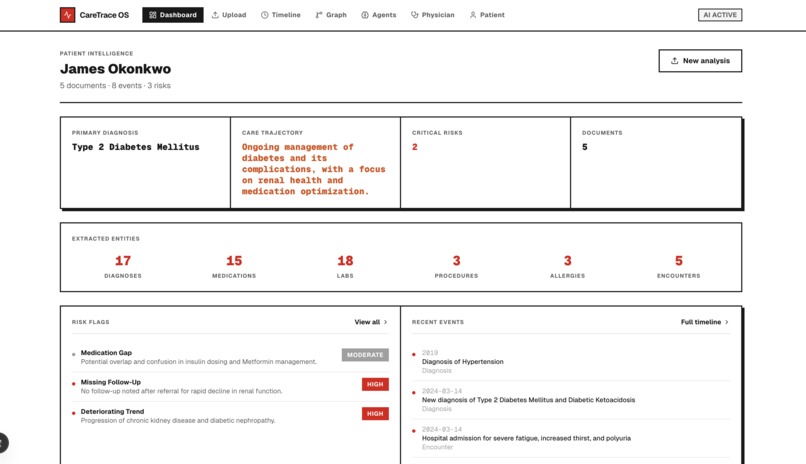This screenshot has width=806, height=464.
Task: Click the Physician stethoscope icon in the nav
Action: pyautogui.click(x=414, y=15)
